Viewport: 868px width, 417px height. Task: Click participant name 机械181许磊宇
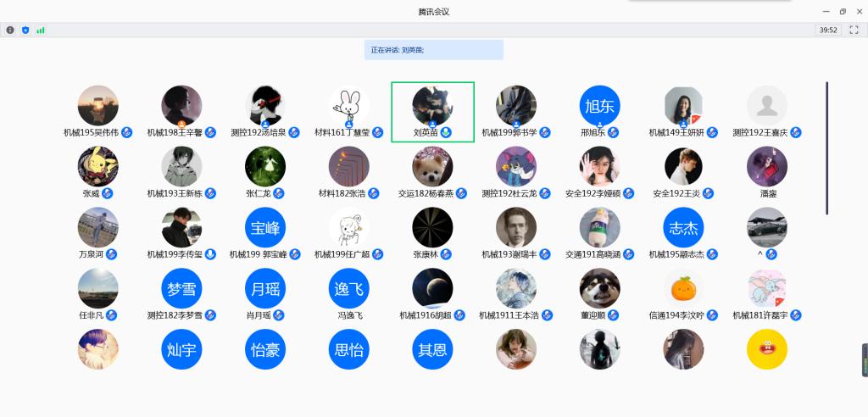(x=760, y=315)
